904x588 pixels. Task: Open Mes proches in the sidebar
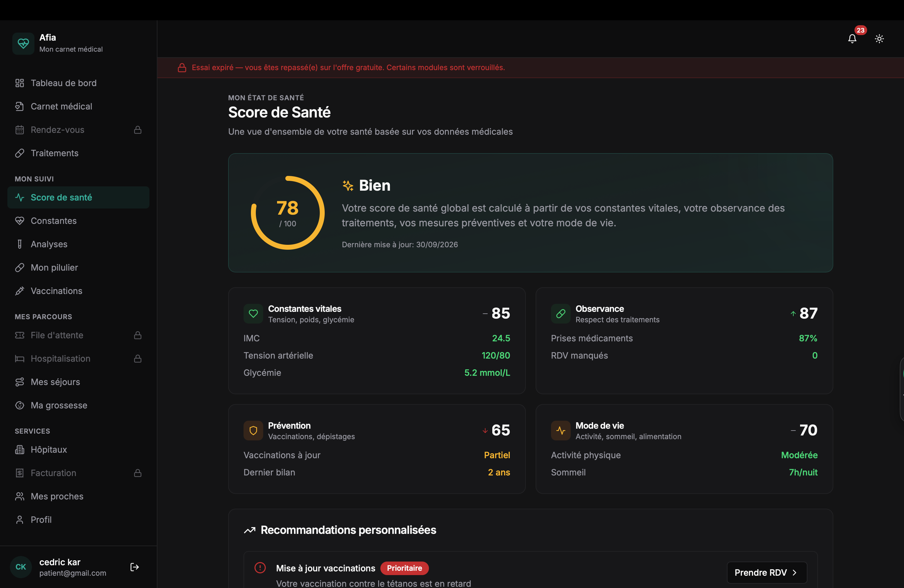pos(78,496)
